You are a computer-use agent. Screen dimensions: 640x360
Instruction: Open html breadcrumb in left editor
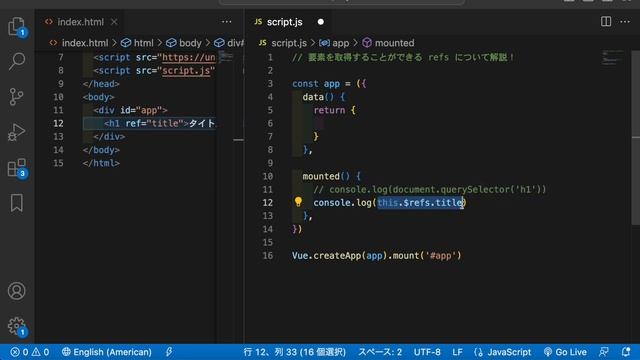[138, 43]
